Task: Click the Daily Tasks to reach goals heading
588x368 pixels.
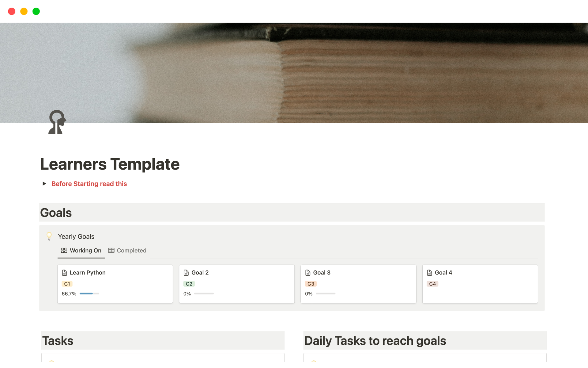Action: [375, 341]
